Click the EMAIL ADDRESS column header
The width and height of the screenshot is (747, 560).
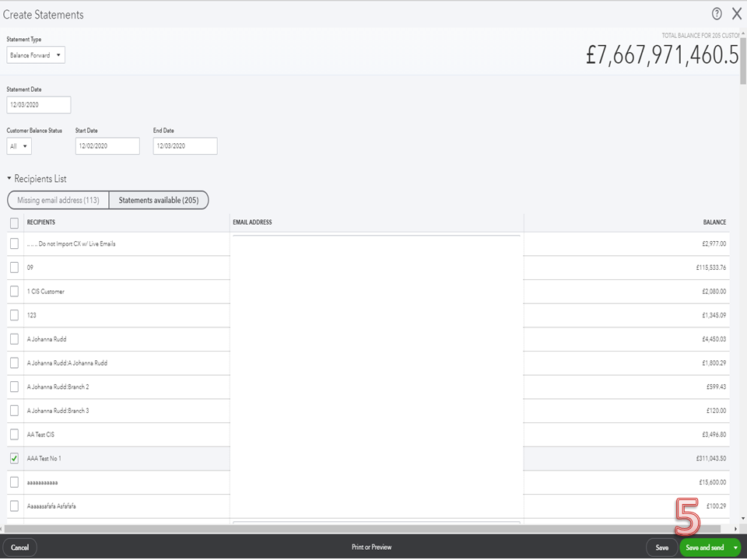coord(252,222)
